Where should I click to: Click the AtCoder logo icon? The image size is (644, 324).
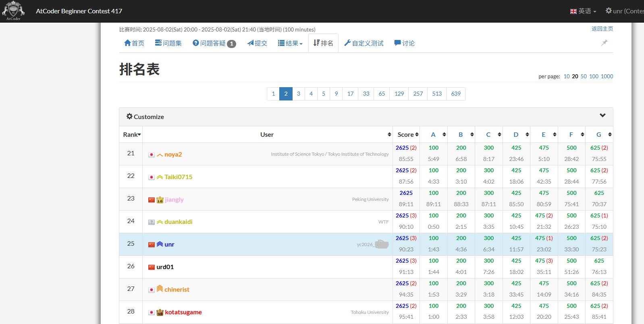(13, 11)
